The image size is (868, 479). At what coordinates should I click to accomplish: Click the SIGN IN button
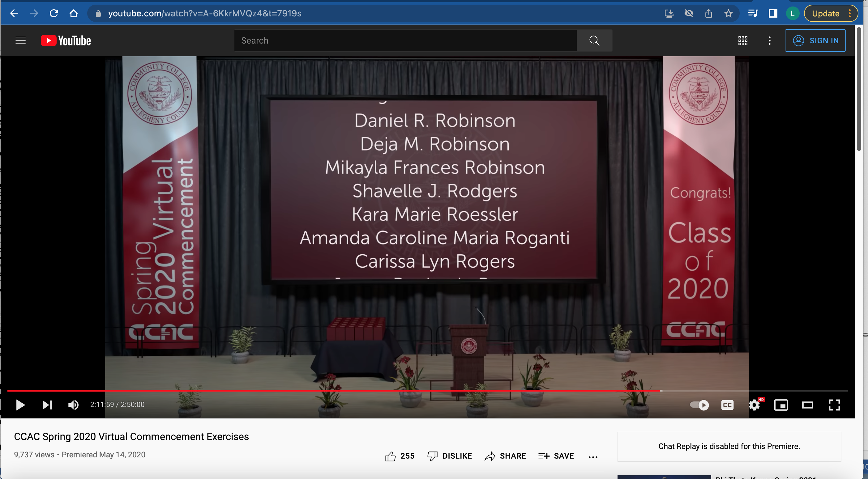click(x=815, y=40)
